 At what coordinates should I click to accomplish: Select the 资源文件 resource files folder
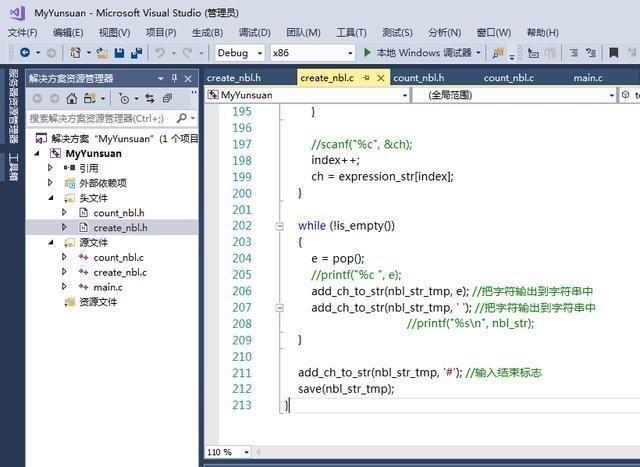98,302
